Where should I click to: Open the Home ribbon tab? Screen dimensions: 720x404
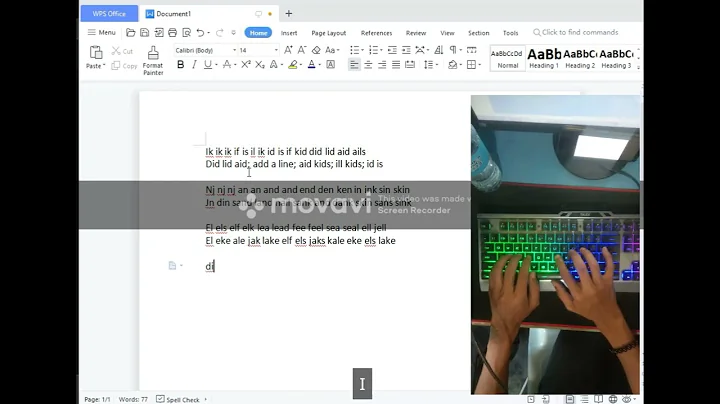(x=258, y=33)
